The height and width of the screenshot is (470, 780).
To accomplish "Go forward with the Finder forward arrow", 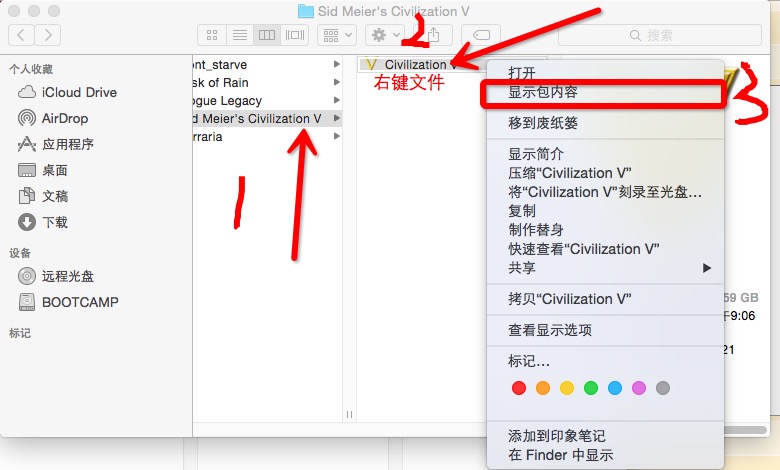I will [x=48, y=35].
